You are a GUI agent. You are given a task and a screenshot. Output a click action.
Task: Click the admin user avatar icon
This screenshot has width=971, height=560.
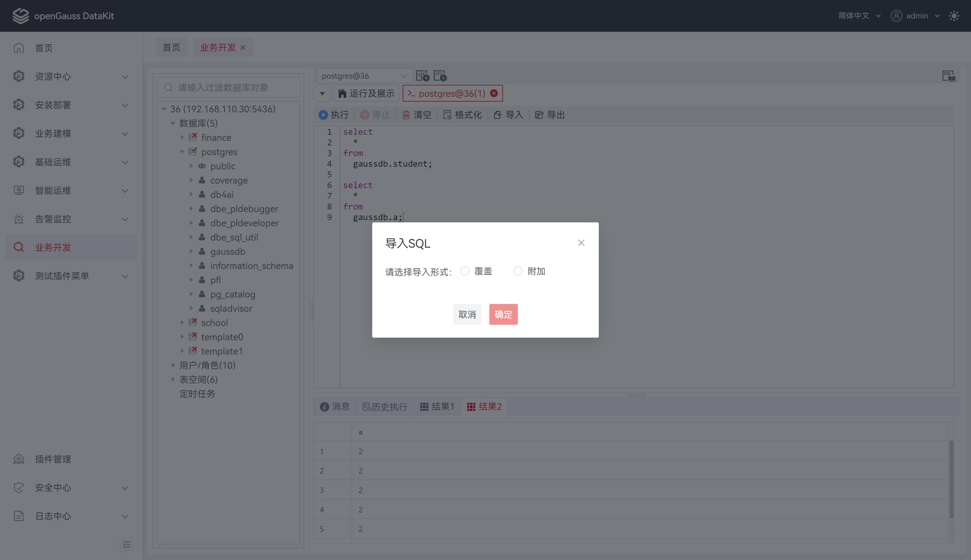pyautogui.click(x=896, y=16)
